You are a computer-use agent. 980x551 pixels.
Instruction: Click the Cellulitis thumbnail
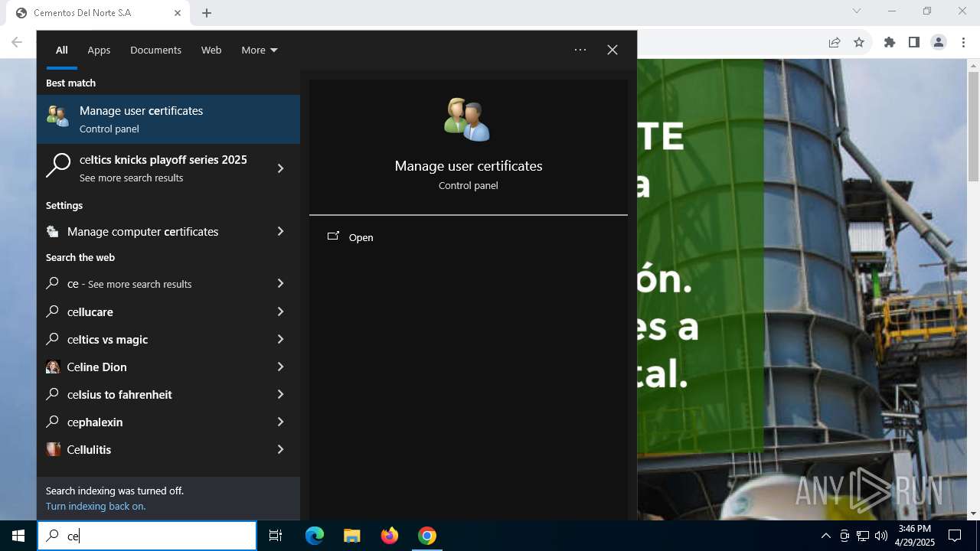[53, 449]
